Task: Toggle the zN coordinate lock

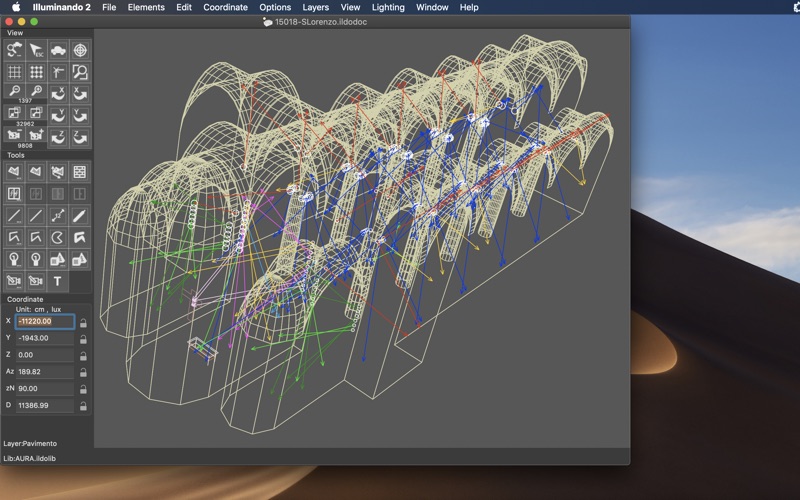Action: [x=83, y=390]
